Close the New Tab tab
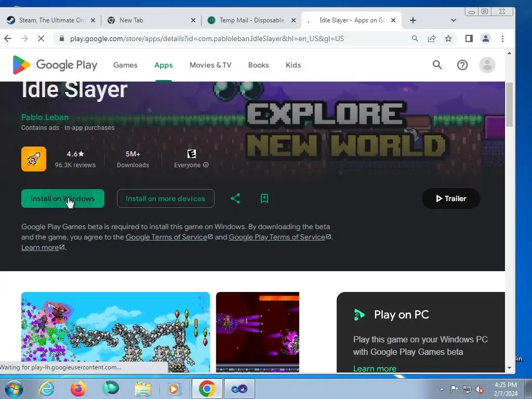This screenshot has height=399, width=532. [193, 20]
